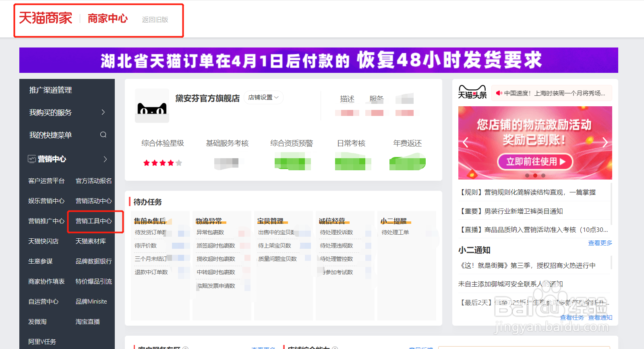Open 发微淘
Screen dimensions: 644x349
tap(37, 322)
